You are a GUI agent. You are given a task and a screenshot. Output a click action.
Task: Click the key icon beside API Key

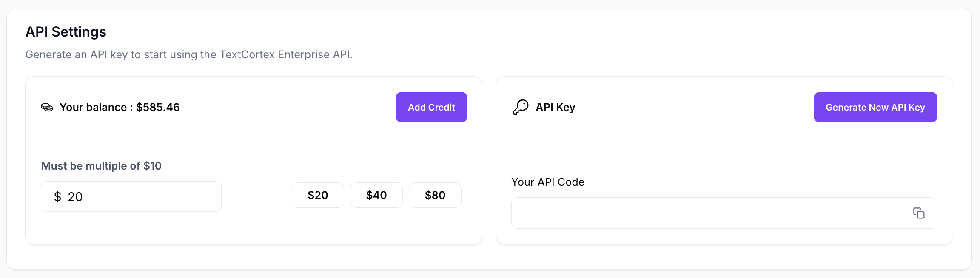tap(521, 107)
